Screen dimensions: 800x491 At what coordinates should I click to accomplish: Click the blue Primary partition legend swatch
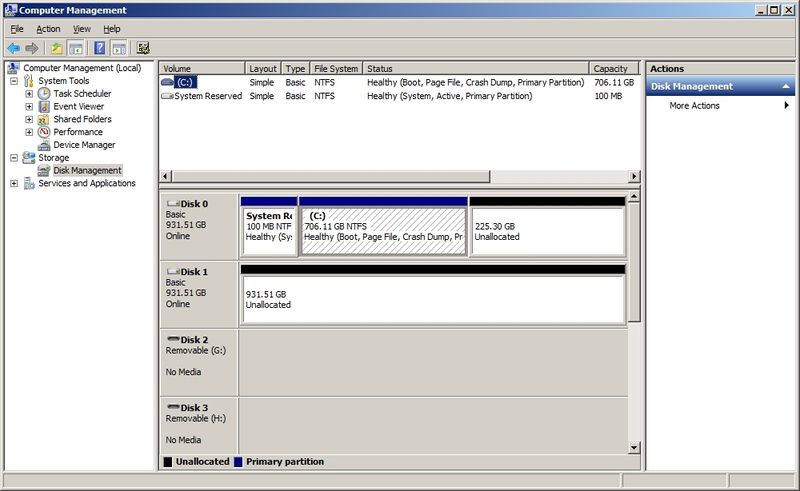[238, 462]
